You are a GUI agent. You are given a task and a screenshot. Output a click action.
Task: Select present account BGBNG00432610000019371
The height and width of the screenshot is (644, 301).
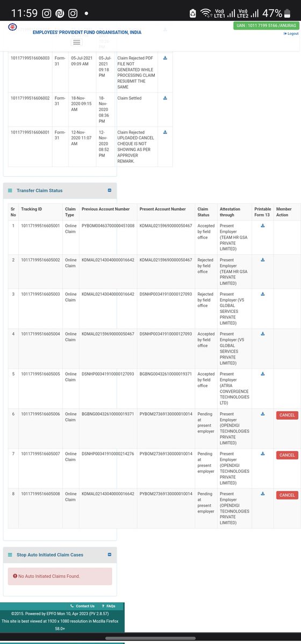[x=166, y=374]
